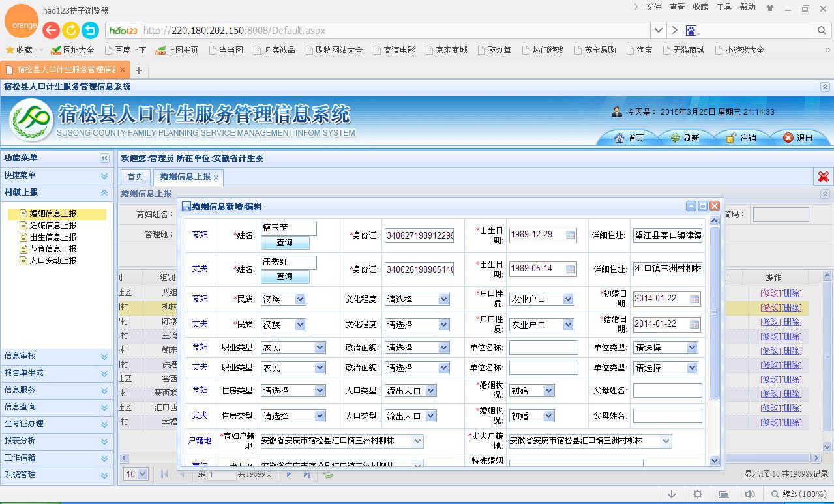This screenshot has width=834, height=504.
Task: Expand the 系统管理 section
Action: [x=104, y=475]
